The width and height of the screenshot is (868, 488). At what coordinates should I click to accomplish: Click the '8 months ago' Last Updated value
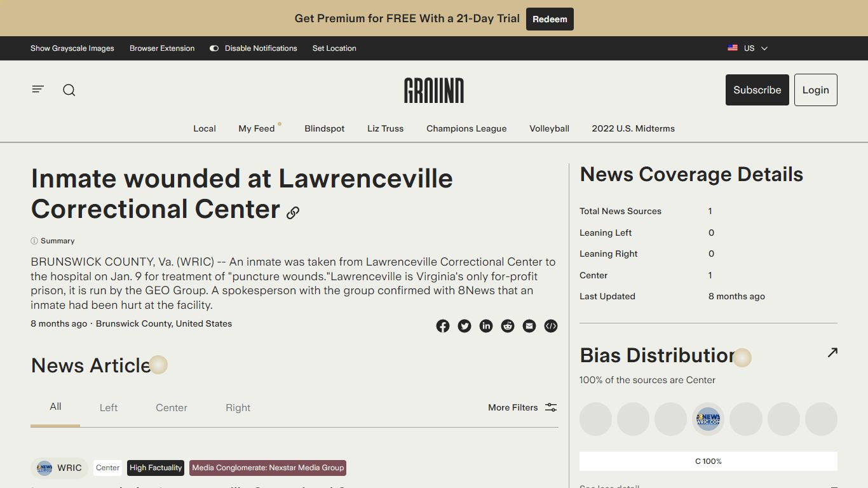click(736, 296)
